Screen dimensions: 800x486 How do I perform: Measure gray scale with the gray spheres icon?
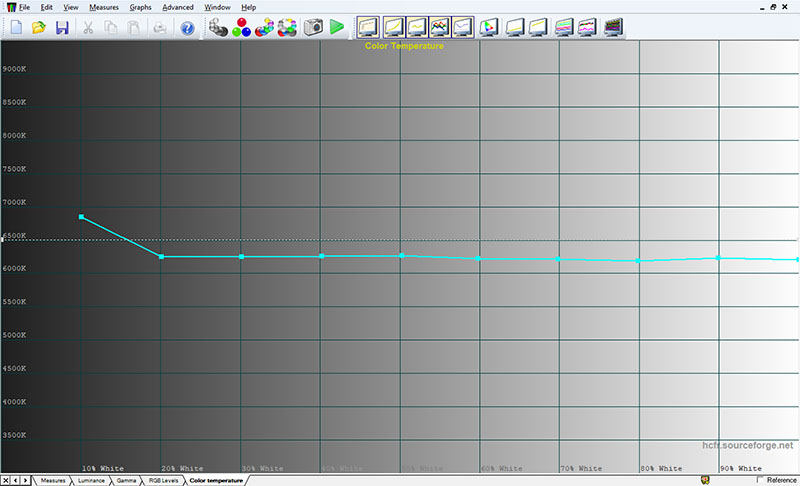click(218, 27)
